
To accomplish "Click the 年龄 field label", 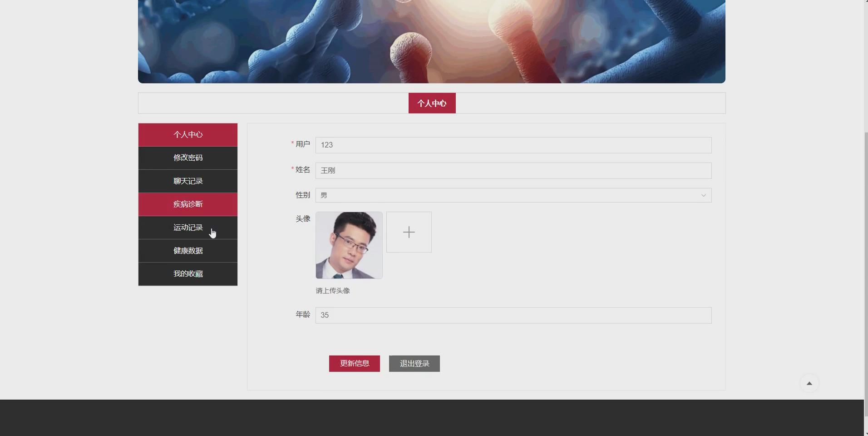I will pos(303,315).
